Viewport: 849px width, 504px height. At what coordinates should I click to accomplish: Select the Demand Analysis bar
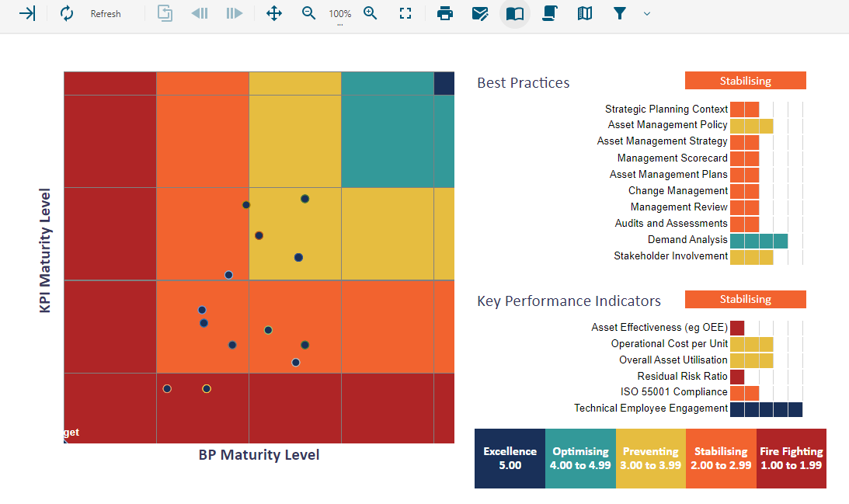[x=758, y=241]
